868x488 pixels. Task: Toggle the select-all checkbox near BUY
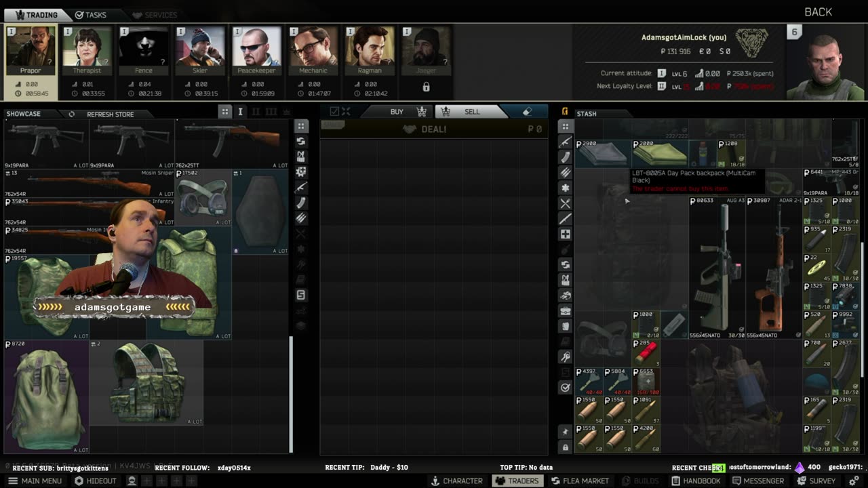pyautogui.click(x=334, y=112)
